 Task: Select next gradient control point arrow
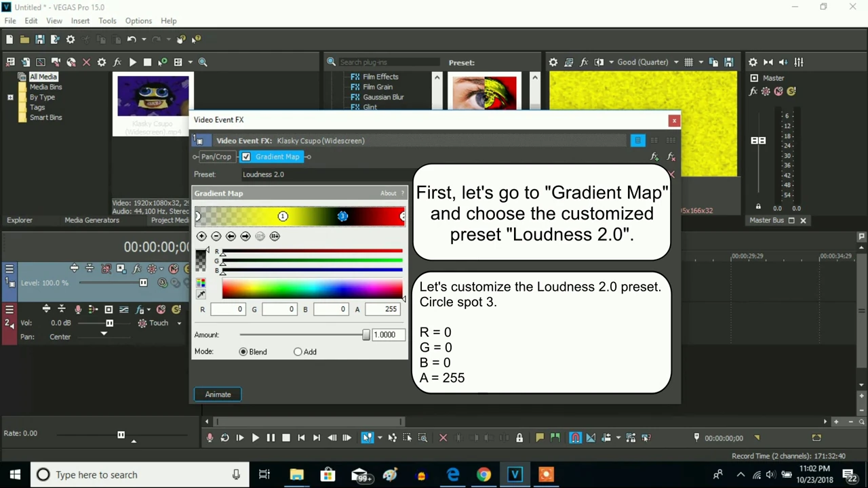[x=245, y=236]
